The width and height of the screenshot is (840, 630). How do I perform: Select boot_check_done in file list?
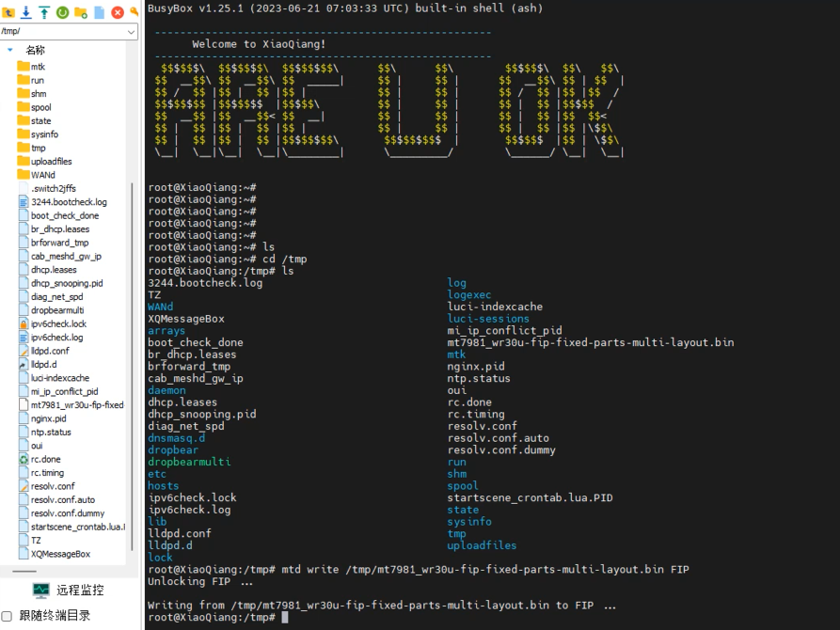(65, 215)
